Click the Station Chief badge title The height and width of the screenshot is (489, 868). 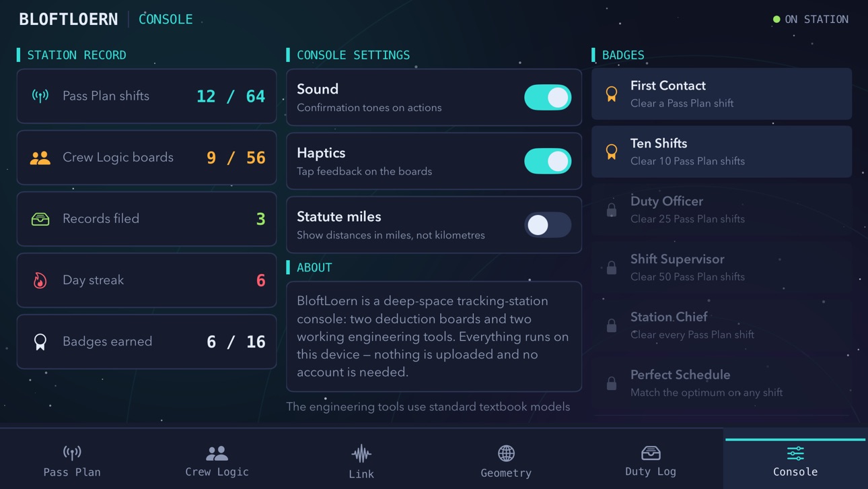669,317
